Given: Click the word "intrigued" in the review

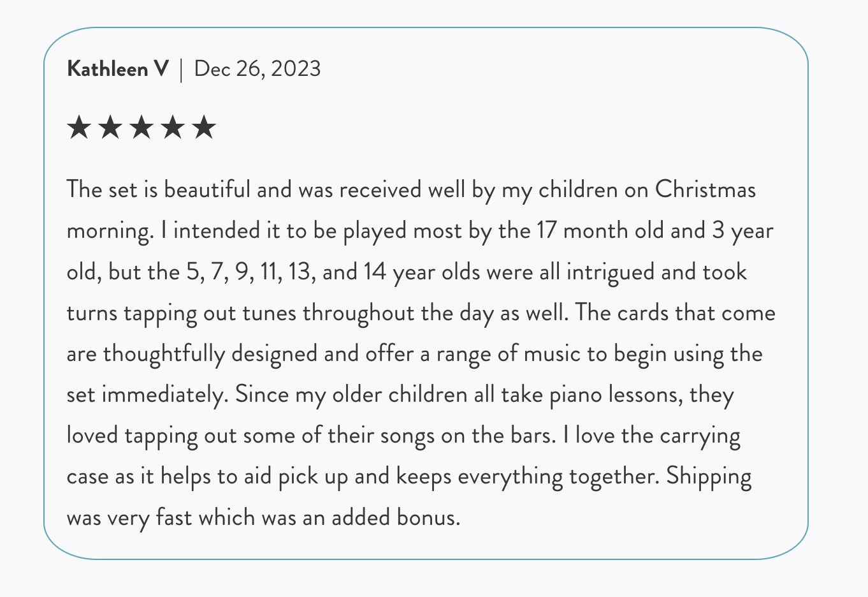Looking at the screenshot, I should pos(610,272).
